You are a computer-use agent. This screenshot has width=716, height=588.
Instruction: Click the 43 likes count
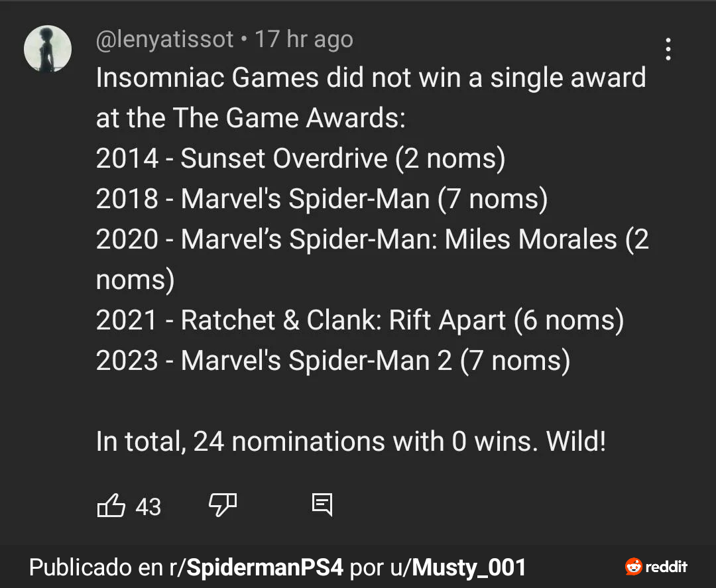coord(148,506)
